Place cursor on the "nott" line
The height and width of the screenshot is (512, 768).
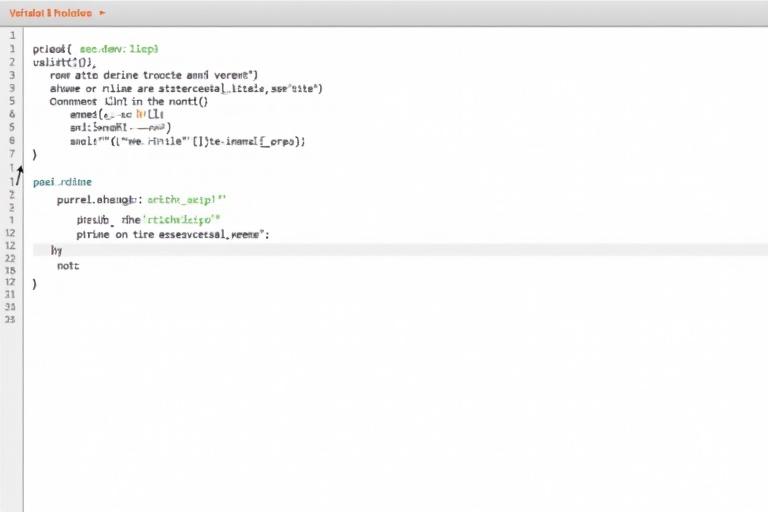pyautogui.click(x=68, y=266)
